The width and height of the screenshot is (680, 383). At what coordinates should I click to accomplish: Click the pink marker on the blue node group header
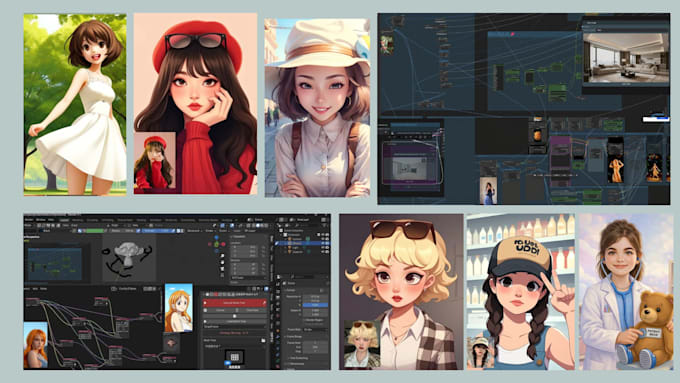(513, 33)
